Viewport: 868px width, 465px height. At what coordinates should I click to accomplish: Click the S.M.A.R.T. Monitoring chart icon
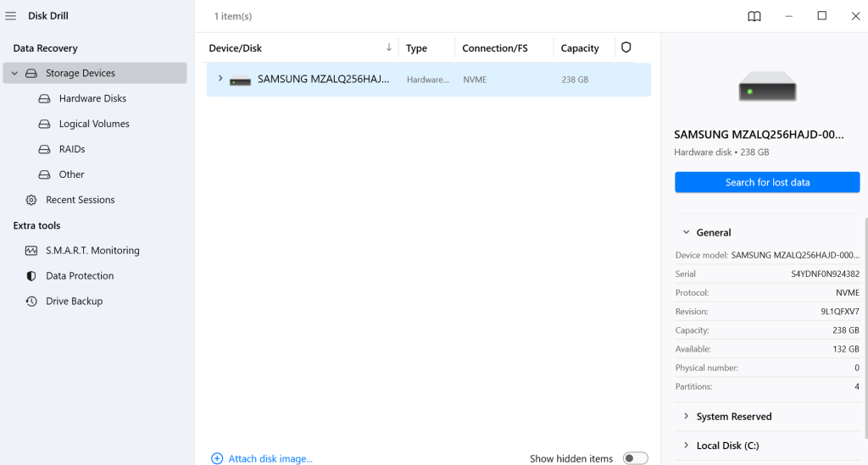tap(31, 251)
